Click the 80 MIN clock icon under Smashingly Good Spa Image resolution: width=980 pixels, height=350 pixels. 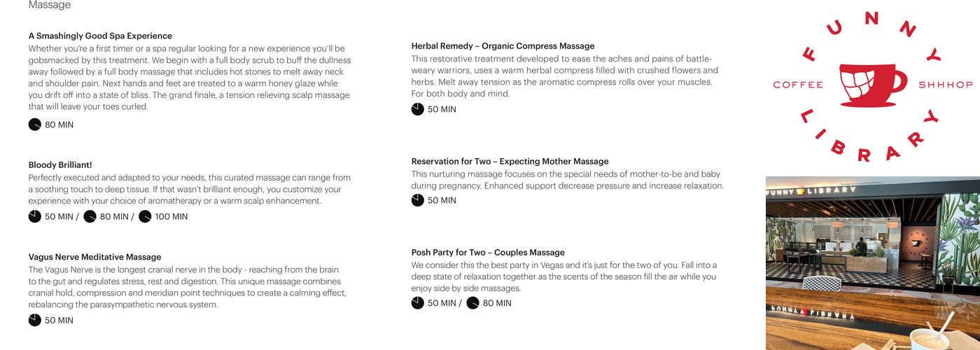[34, 125]
